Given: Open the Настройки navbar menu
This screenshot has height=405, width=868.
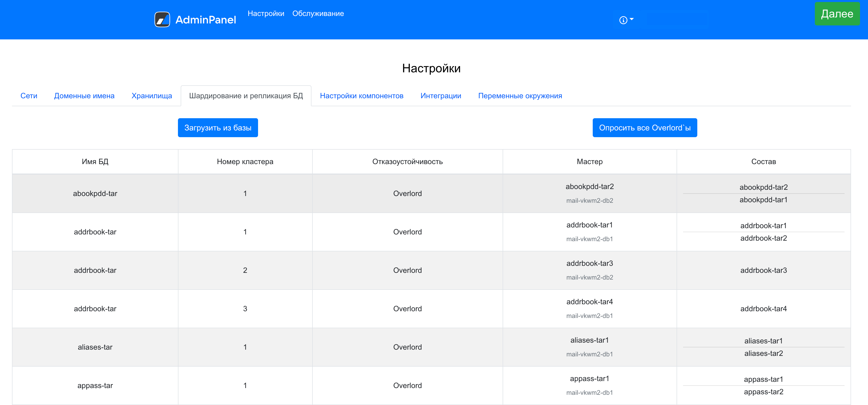Looking at the screenshot, I should (266, 13).
